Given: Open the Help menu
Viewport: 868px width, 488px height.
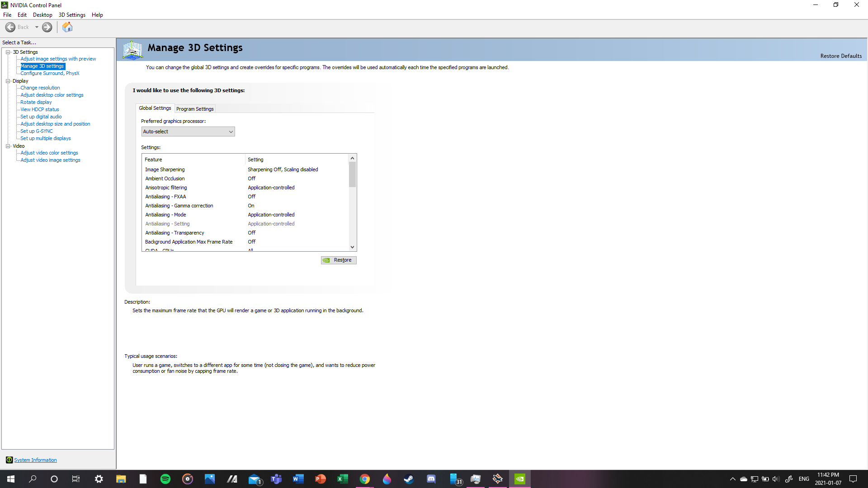Looking at the screenshot, I should tap(97, 15).
